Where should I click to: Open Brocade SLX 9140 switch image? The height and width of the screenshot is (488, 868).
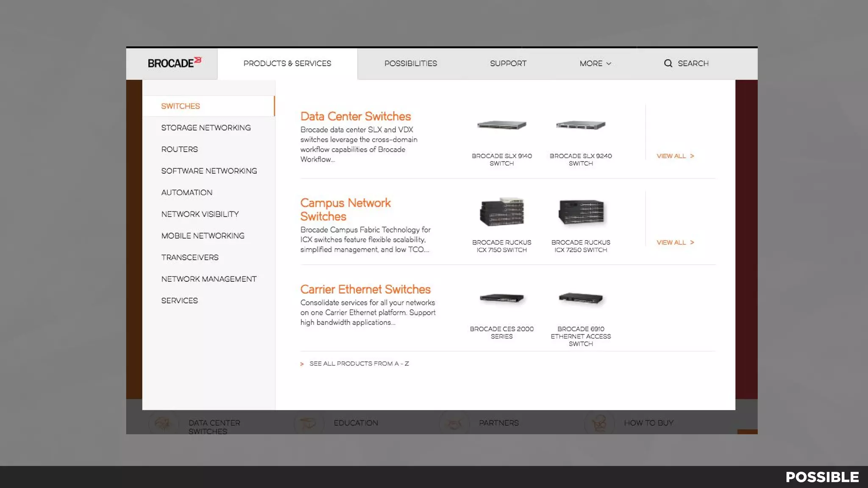(x=501, y=125)
